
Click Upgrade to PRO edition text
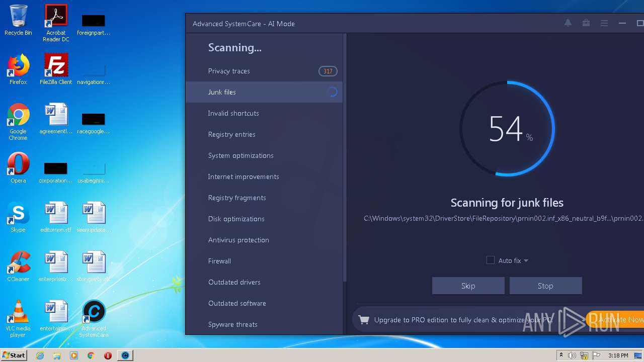(x=463, y=320)
